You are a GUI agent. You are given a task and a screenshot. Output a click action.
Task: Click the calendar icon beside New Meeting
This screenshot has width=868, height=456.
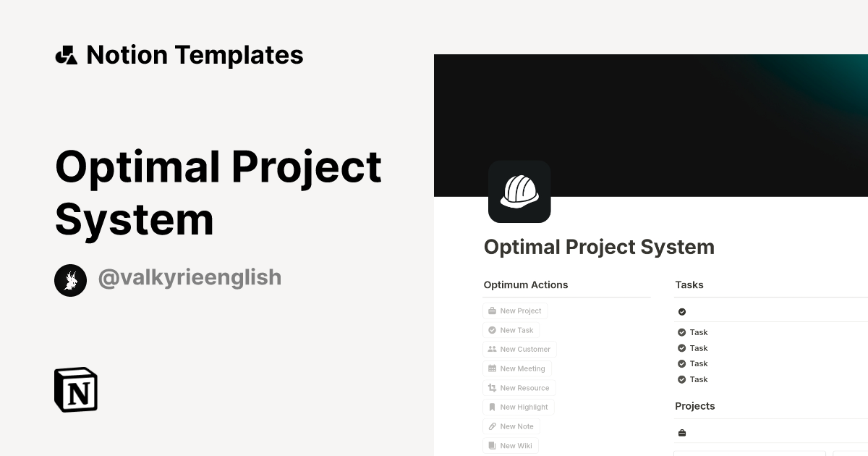point(491,368)
